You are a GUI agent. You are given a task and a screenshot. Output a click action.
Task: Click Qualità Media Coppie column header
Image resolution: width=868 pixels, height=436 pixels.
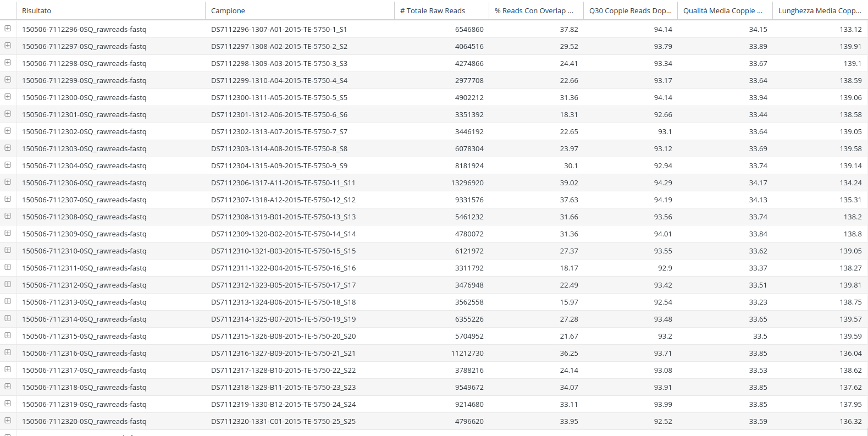722,10
